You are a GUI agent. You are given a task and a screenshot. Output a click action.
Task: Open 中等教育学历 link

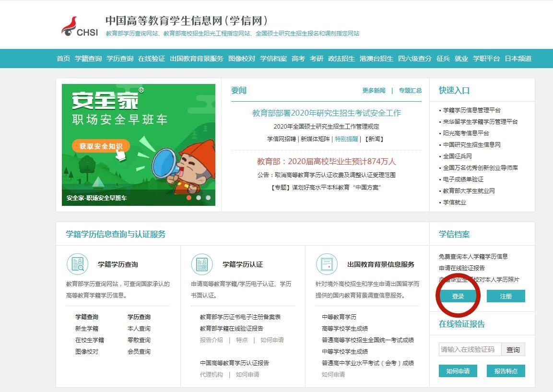pyautogui.click(x=339, y=317)
